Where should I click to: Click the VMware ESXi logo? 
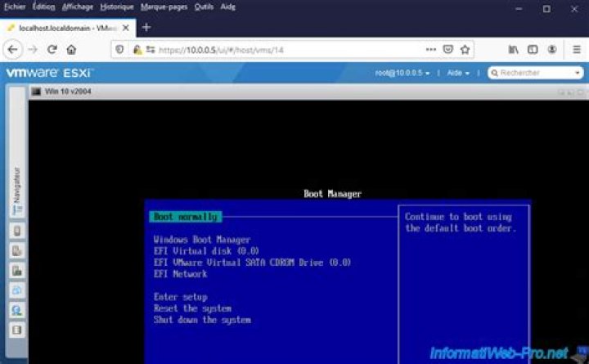[x=49, y=73]
